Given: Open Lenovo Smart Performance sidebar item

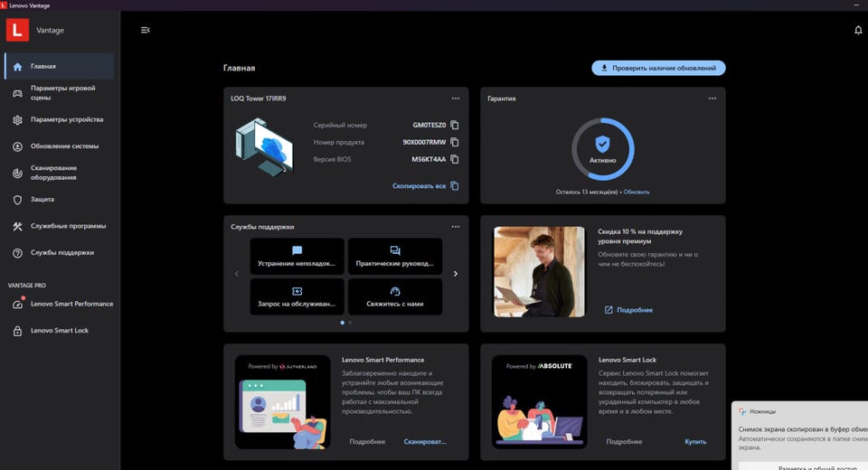Looking at the screenshot, I should [60, 304].
